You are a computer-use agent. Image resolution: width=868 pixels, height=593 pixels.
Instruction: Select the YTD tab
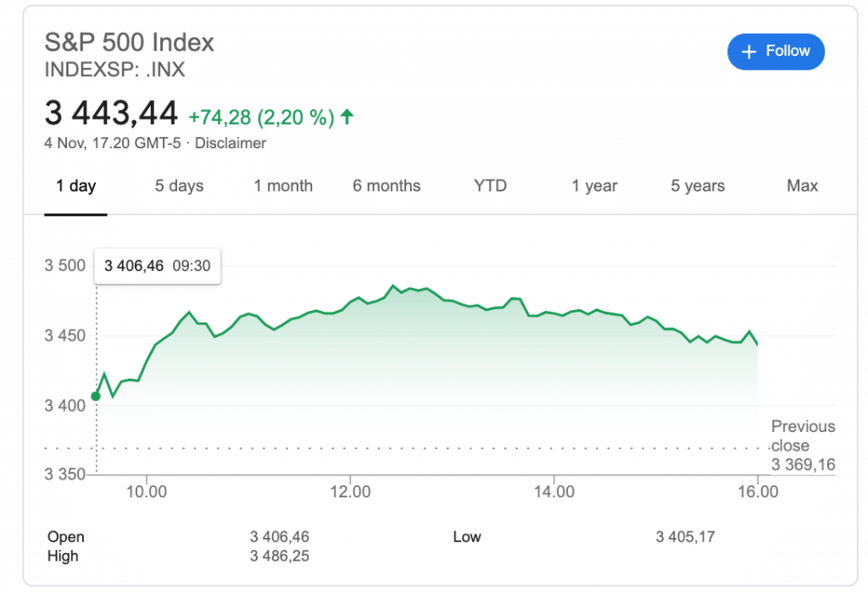(x=490, y=186)
